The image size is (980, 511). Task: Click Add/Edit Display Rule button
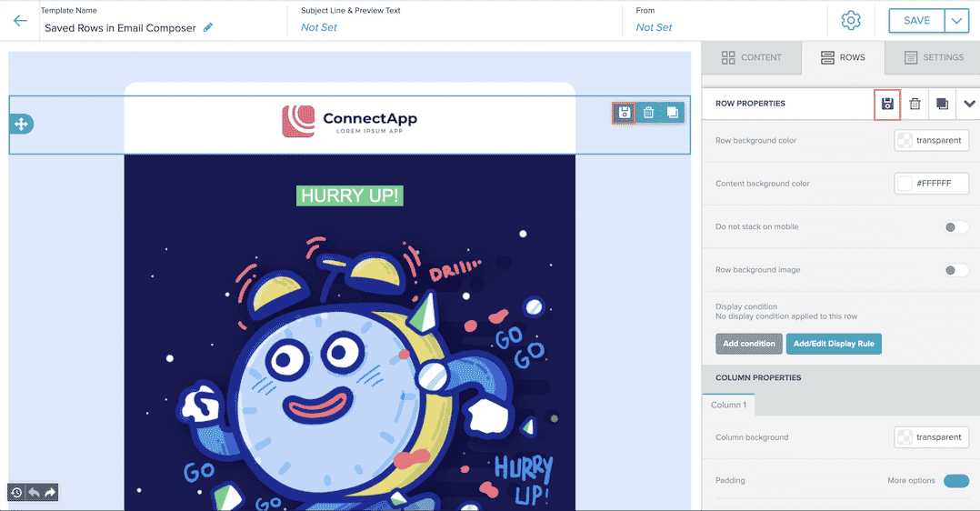click(834, 344)
